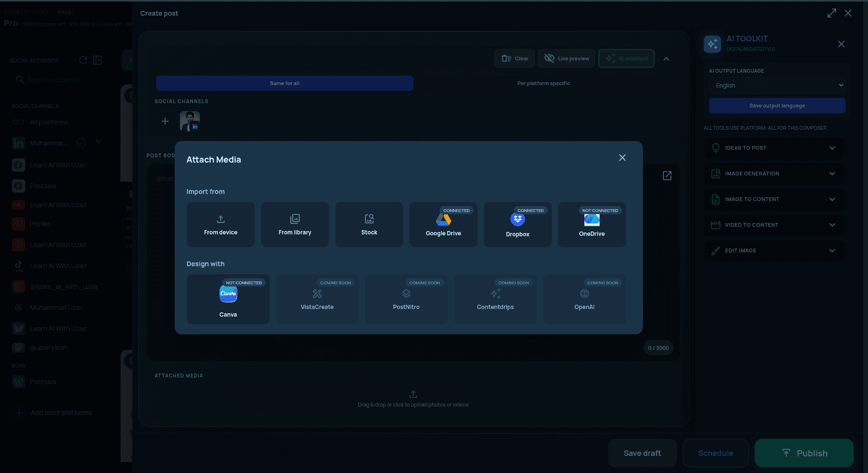868x473 pixels.
Task: Select the @uzairyasin account
Action: pyautogui.click(x=40, y=348)
